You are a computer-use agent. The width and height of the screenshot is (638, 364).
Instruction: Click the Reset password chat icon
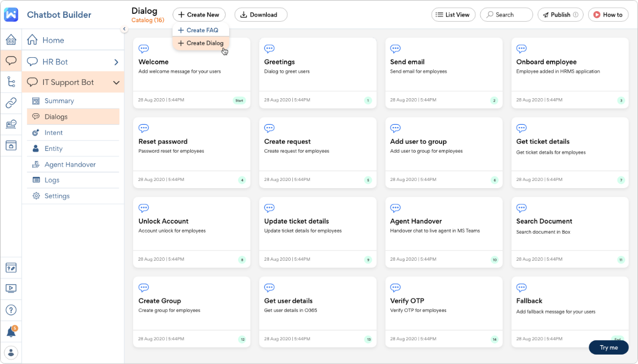coord(144,128)
